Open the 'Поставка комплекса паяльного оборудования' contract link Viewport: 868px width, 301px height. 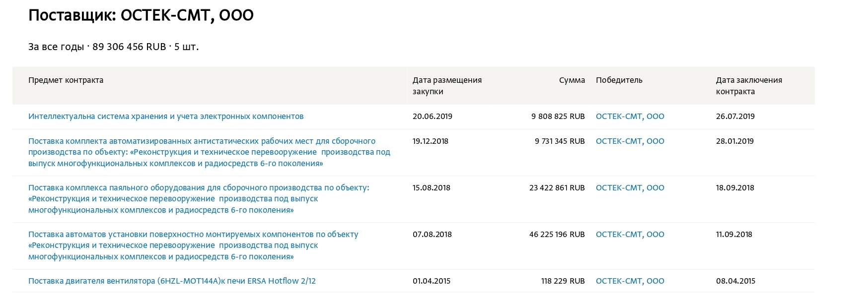point(199,199)
